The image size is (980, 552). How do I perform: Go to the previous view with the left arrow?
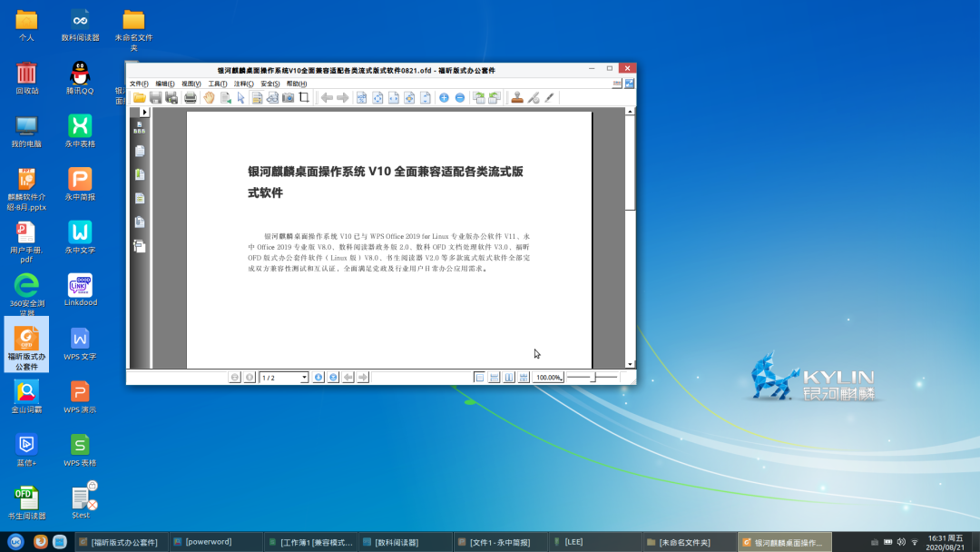327,97
